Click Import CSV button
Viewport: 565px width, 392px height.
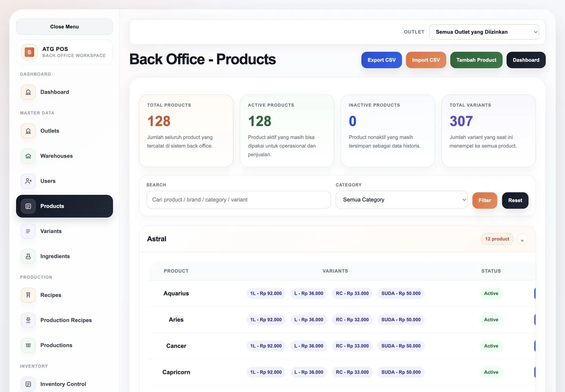(426, 60)
